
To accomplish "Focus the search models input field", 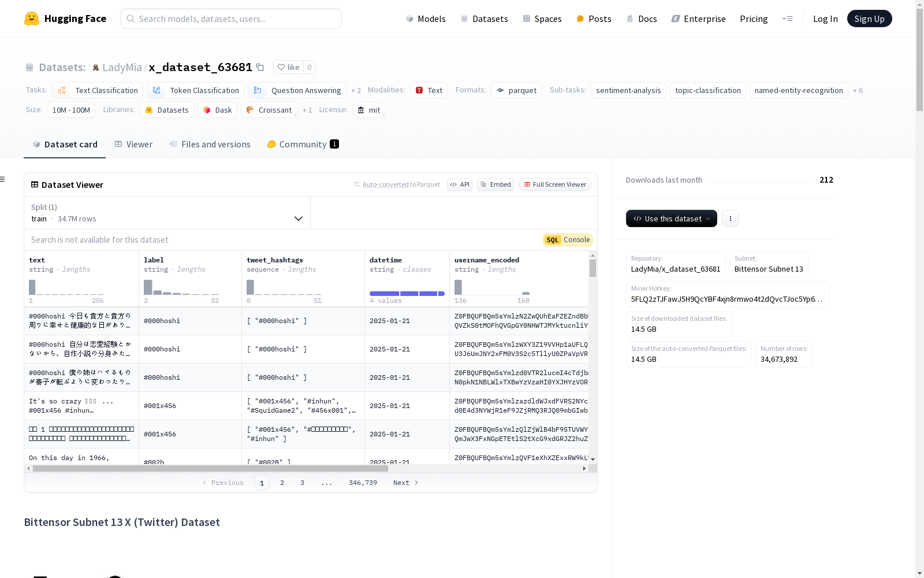I will point(231,18).
